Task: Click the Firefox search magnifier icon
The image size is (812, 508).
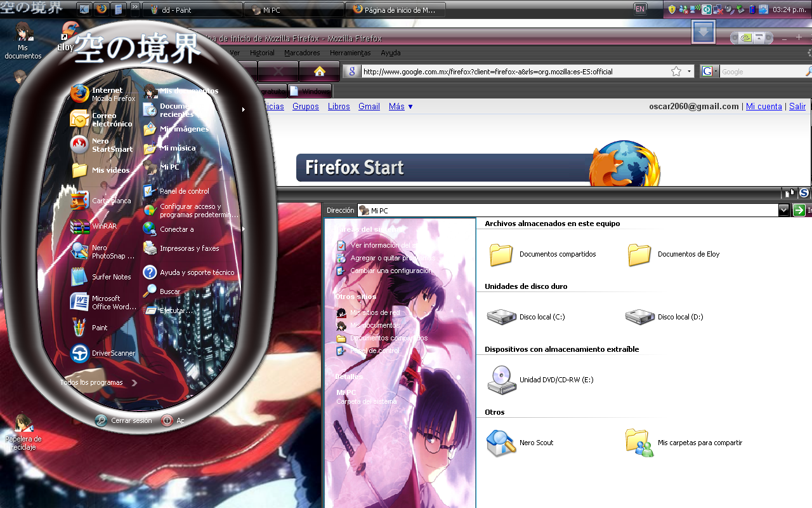Action: [x=809, y=72]
